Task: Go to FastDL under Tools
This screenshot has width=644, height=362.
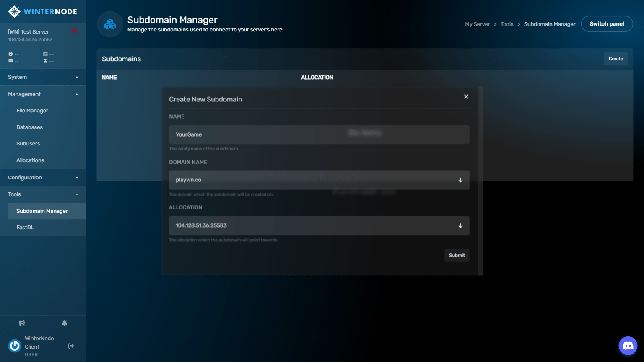Action: [25, 228]
